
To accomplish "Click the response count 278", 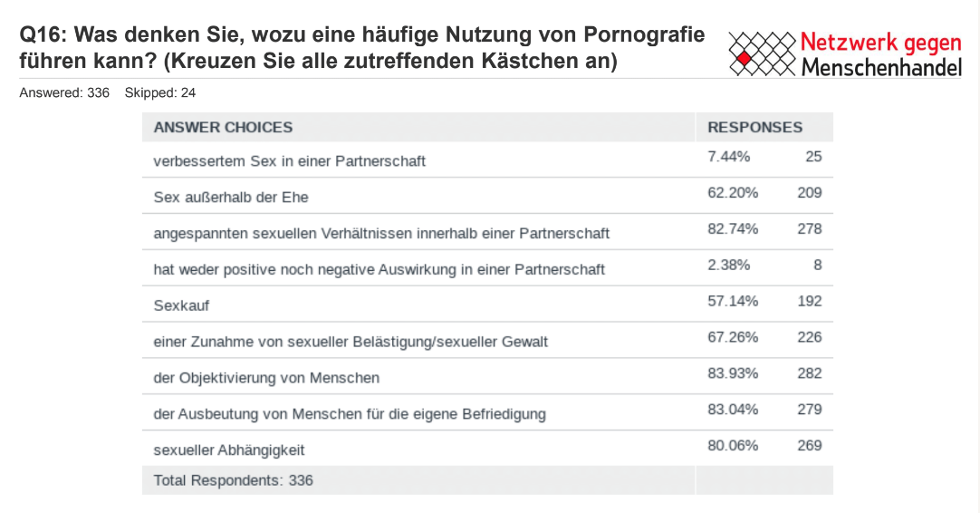I will [x=809, y=229].
